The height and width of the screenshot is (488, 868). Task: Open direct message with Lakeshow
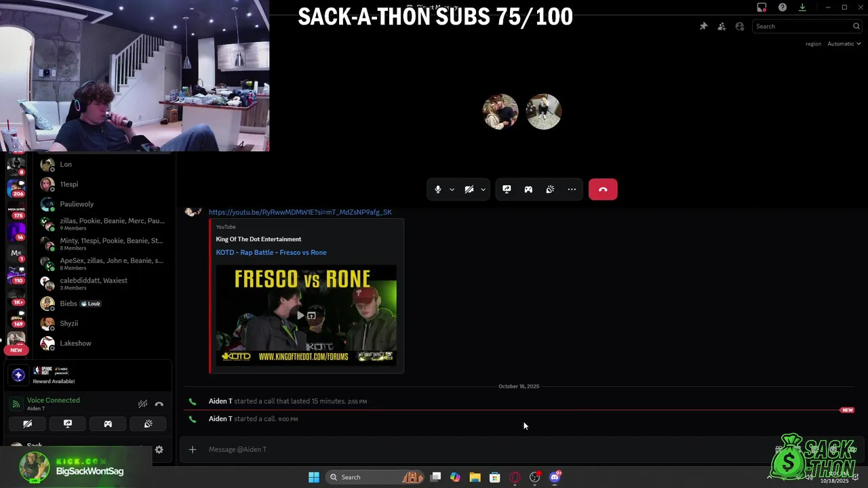(105, 344)
